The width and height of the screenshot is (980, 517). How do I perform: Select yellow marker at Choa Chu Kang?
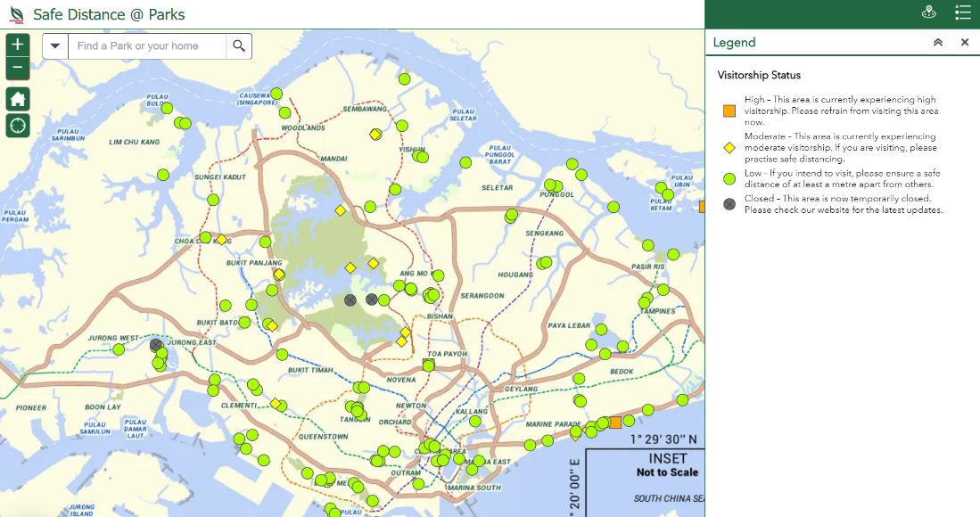click(x=221, y=240)
